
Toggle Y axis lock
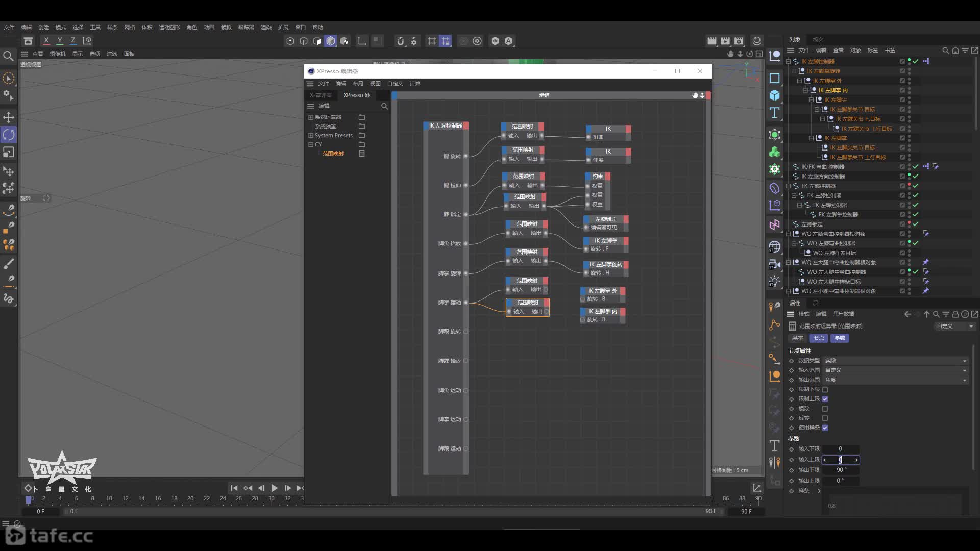point(60,41)
